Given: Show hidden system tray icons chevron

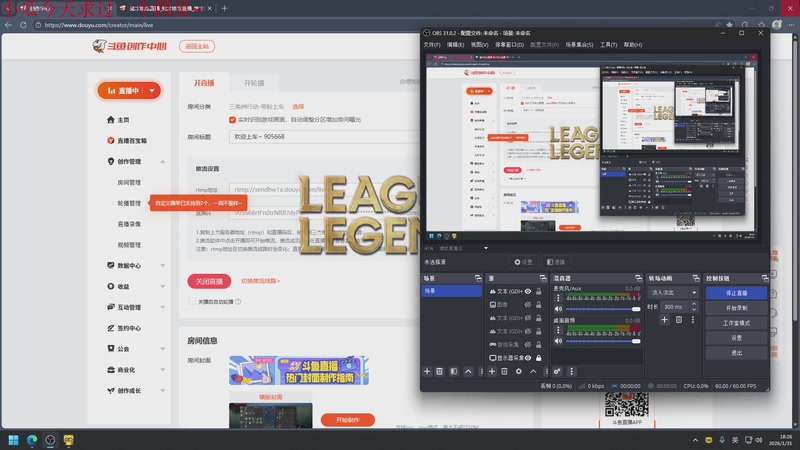Looking at the screenshot, I should (695, 440).
